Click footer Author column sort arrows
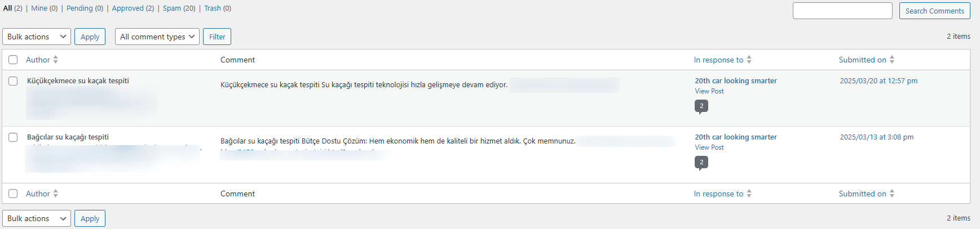Viewport: 980px width, 229px height. point(55,194)
